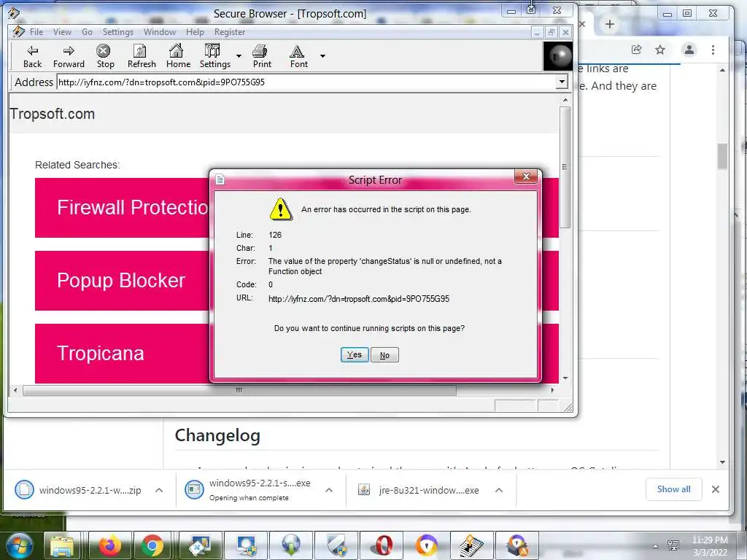The image size is (747, 560).
Task: Open Popup Blocker related search link
Action: tap(122, 281)
